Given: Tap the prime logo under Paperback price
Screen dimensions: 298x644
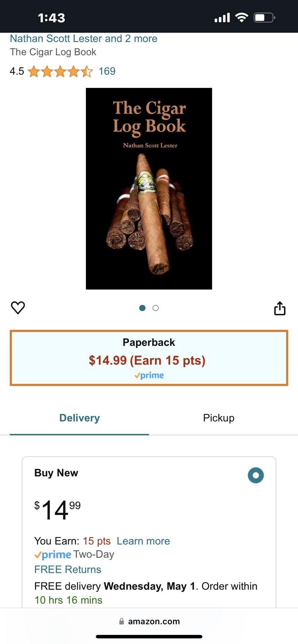Looking at the screenshot, I should click(149, 375).
